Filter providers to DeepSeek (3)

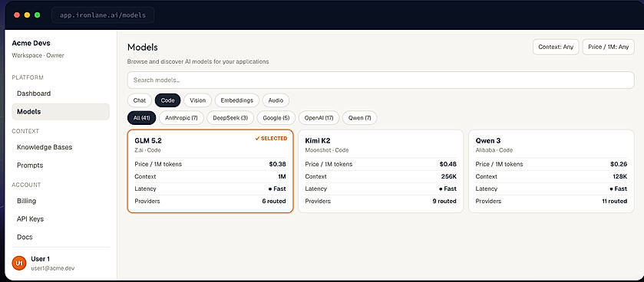230,118
